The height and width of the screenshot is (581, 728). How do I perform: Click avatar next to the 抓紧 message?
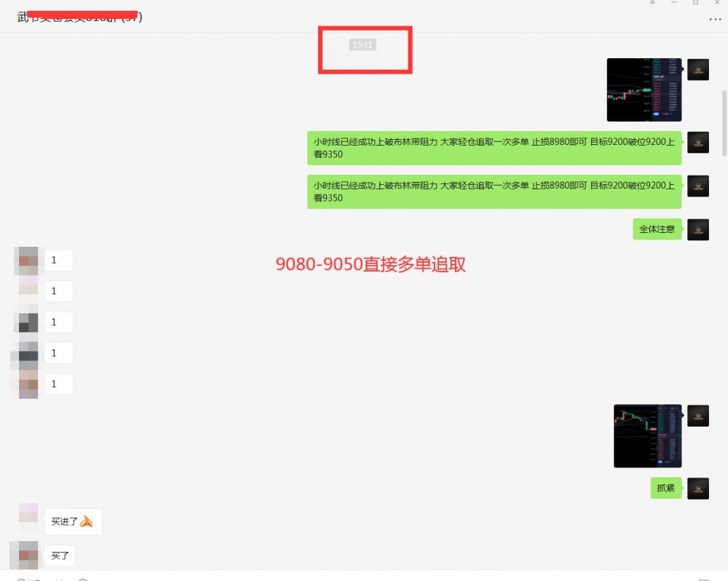tap(698, 488)
